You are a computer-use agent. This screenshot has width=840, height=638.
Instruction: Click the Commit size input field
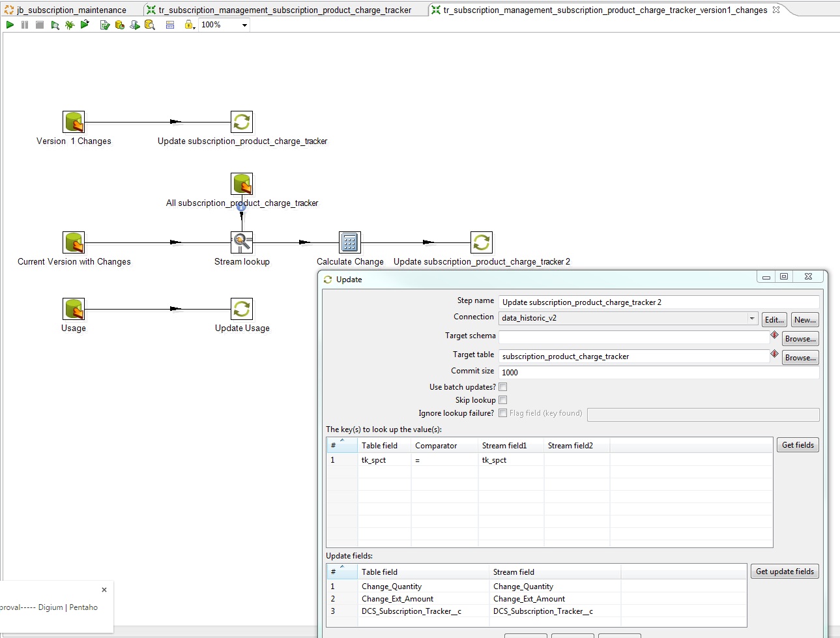point(658,373)
